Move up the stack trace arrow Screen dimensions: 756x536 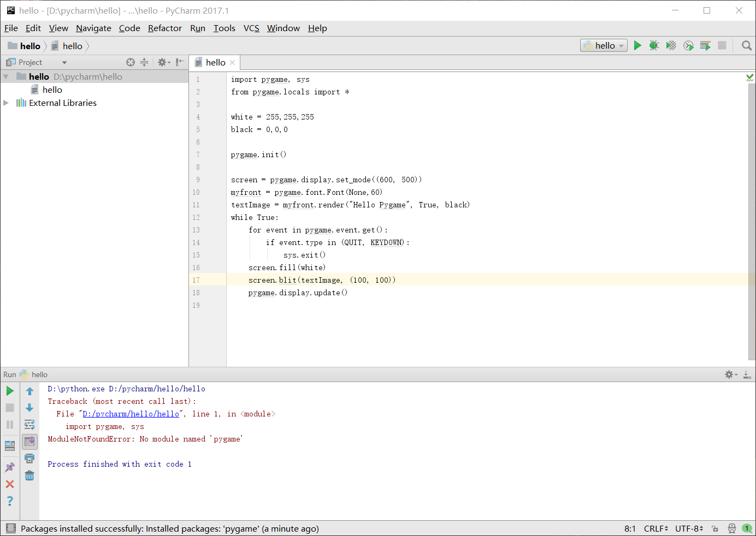(29, 391)
